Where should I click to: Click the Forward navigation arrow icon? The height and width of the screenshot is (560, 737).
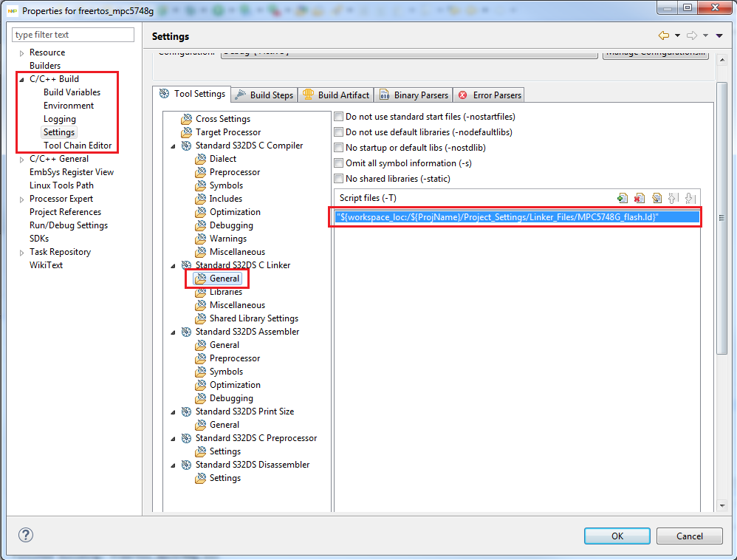coord(691,35)
